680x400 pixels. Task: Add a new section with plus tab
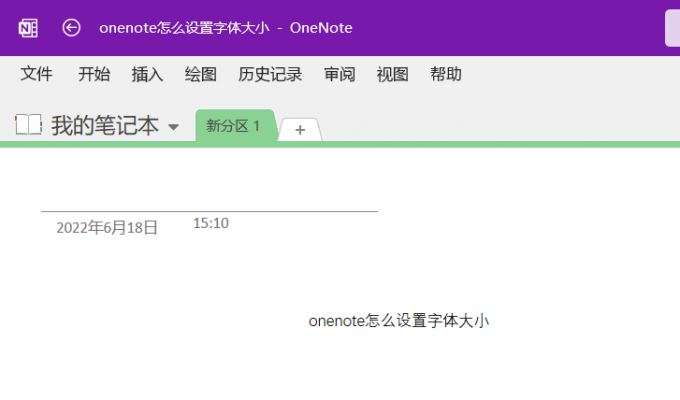tap(300, 129)
